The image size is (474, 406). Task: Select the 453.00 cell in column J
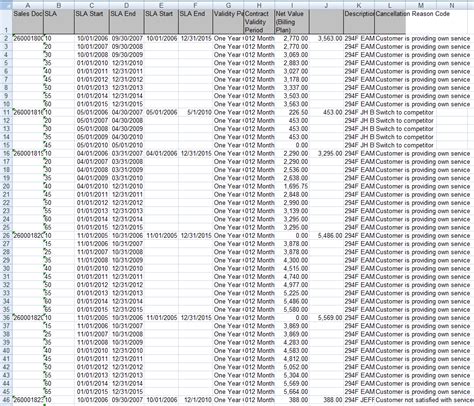point(326,112)
